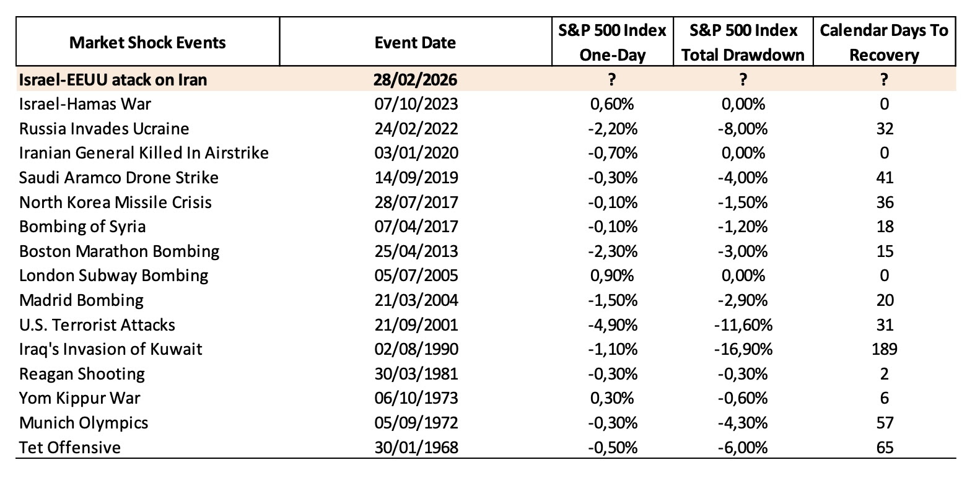Select the Boston Marathon Bombing cell

coord(120,251)
